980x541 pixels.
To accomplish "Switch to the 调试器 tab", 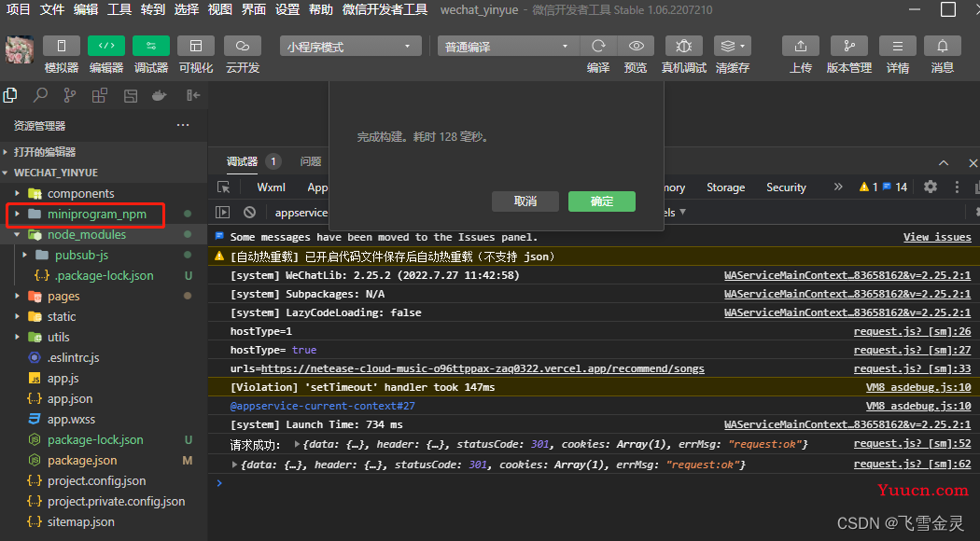I will [242, 161].
